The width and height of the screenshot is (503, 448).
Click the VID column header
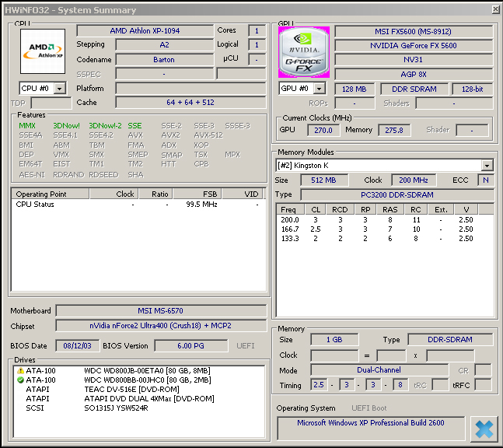pyautogui.click(x=243, y=194)
